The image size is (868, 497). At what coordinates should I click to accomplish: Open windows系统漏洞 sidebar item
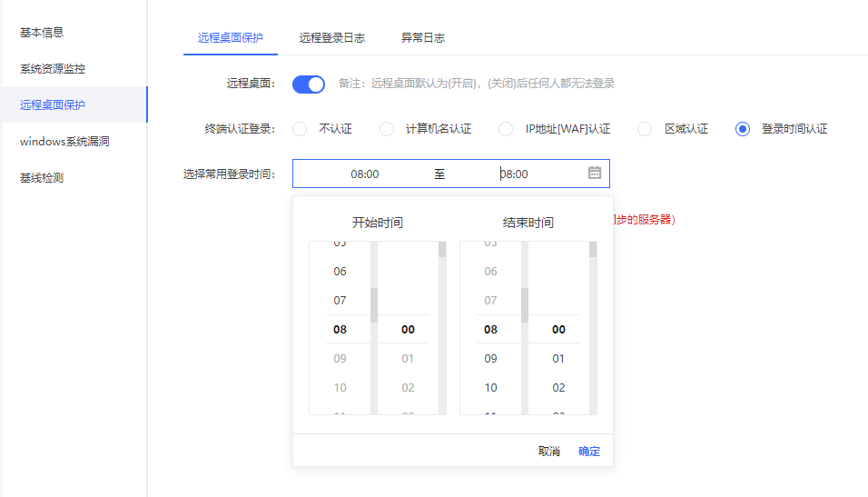(x=65, y=142)
